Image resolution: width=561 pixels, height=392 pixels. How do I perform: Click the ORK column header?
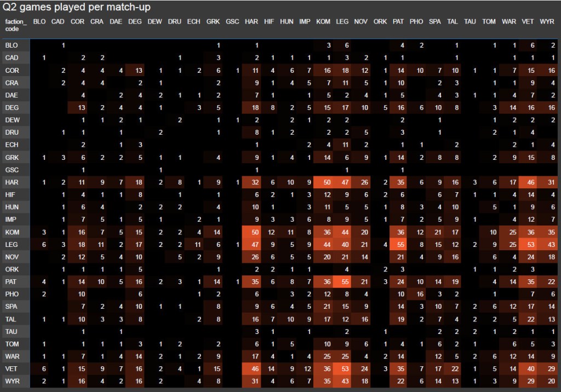point(380,22)
